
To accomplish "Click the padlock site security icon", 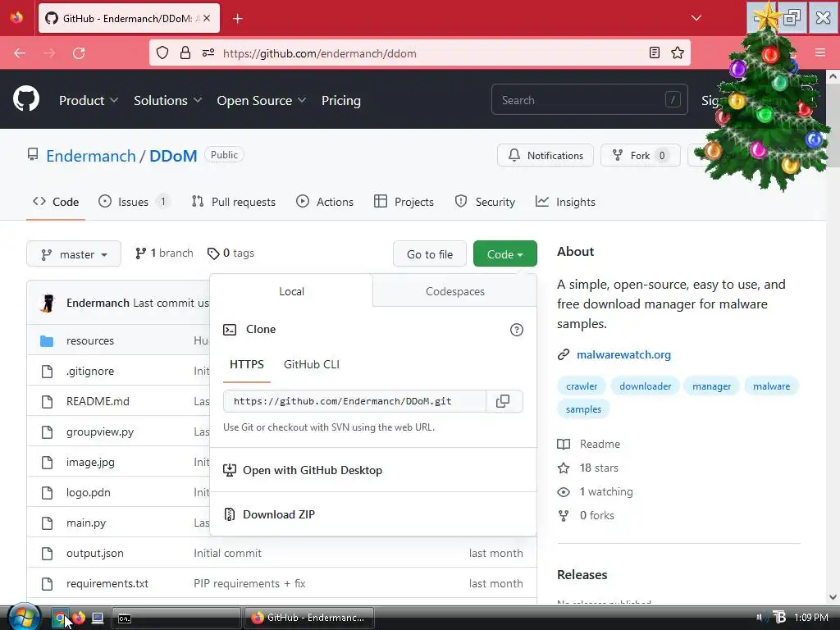I will pos(185,52).
